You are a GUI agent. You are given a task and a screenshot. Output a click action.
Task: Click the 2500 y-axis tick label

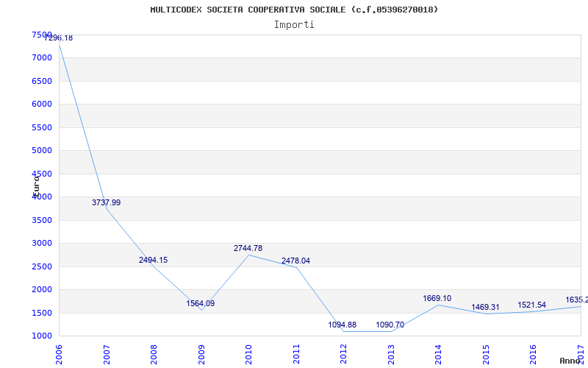click(42, 266)
